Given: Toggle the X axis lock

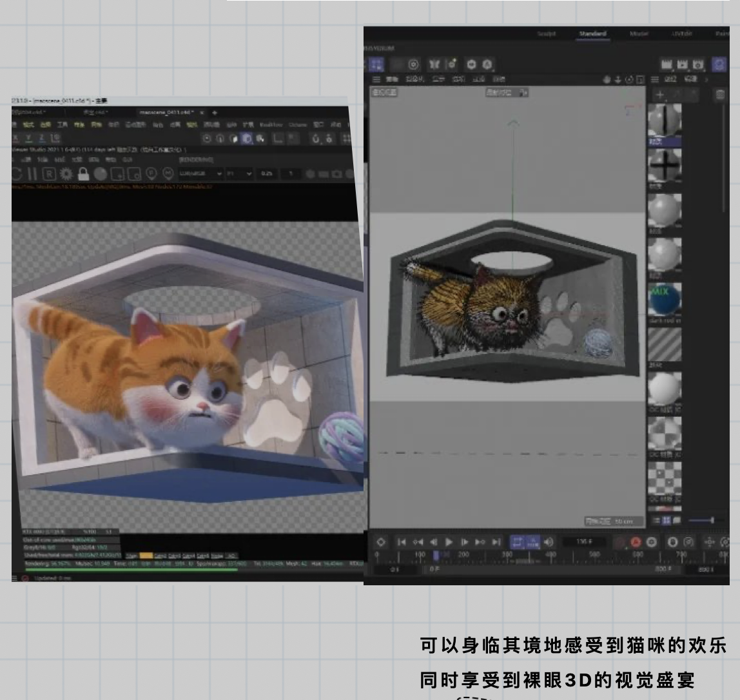Looking at the screenshot, I should coord(15,138).
